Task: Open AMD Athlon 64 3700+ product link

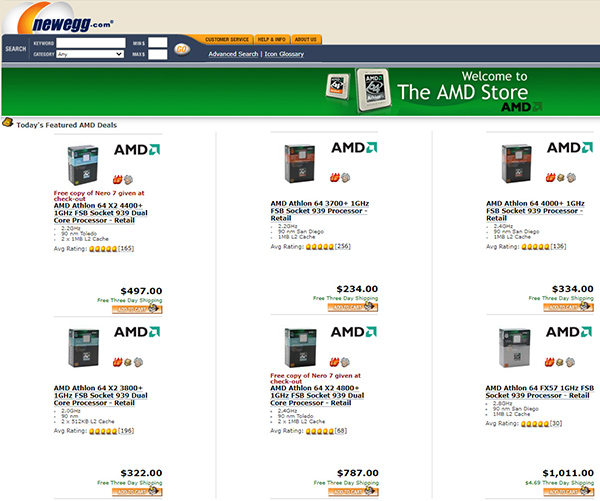Action: [320, 211]
